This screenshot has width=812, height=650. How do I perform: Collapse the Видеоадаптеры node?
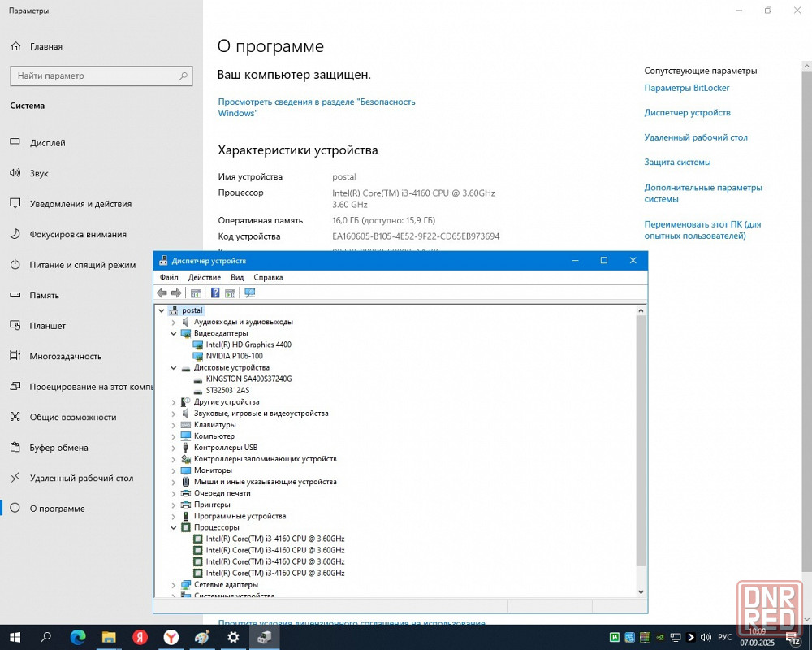point(174,333)
